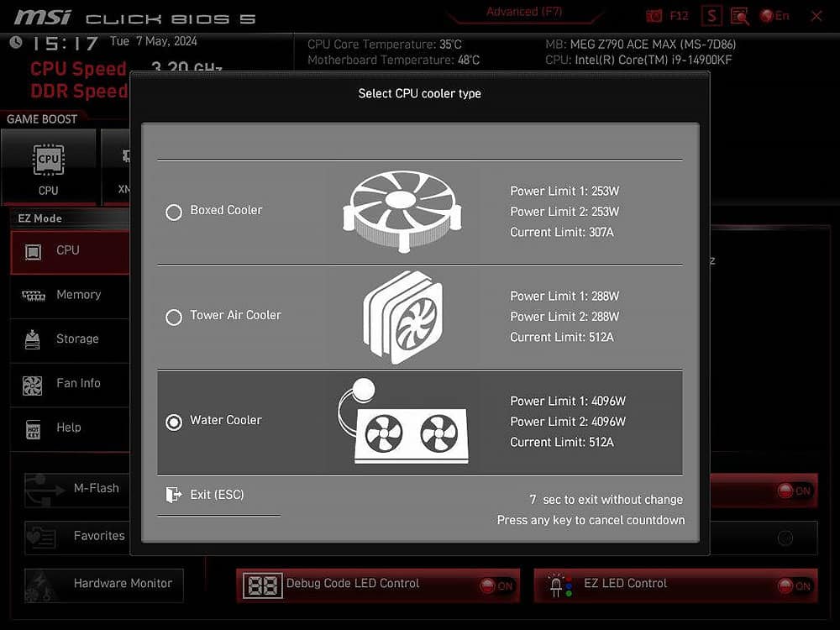Image resolution: width=840 pixels, height=630 pixels.
Task: Open the search magnifier icon in top bar
Action: [x=739, y=16]
